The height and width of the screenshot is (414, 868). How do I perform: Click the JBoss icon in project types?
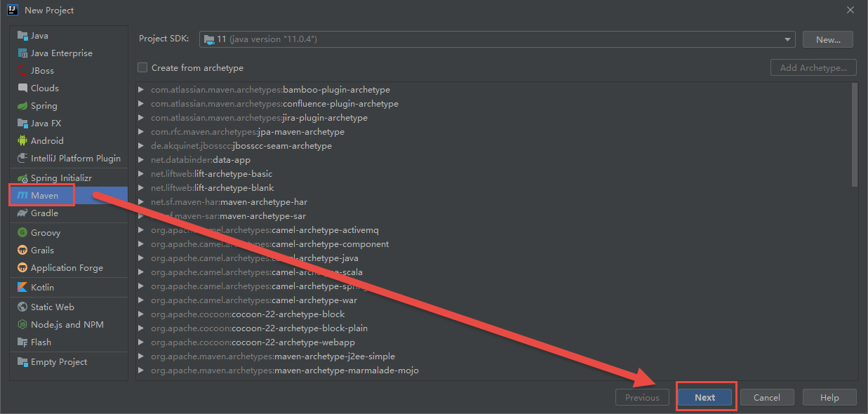pos(22,71)
